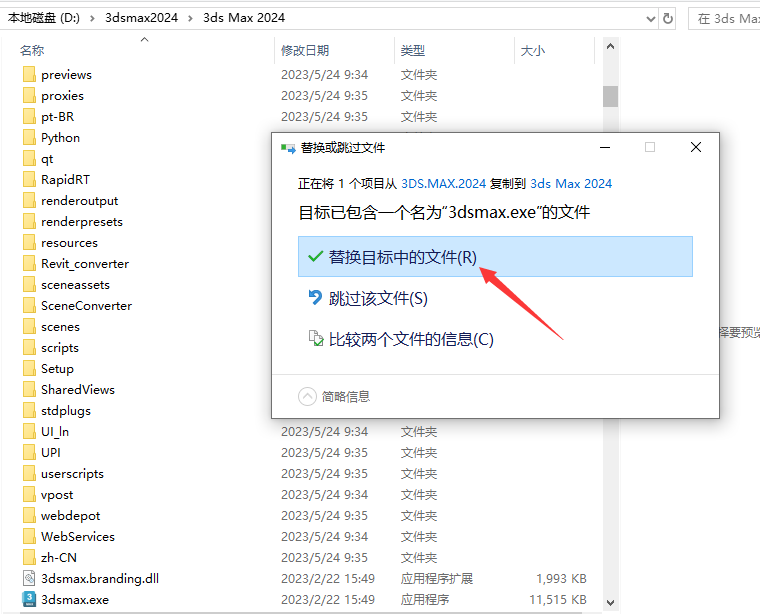
Task: Select the Setup folder icon
Action: click(x=29, y=368)
